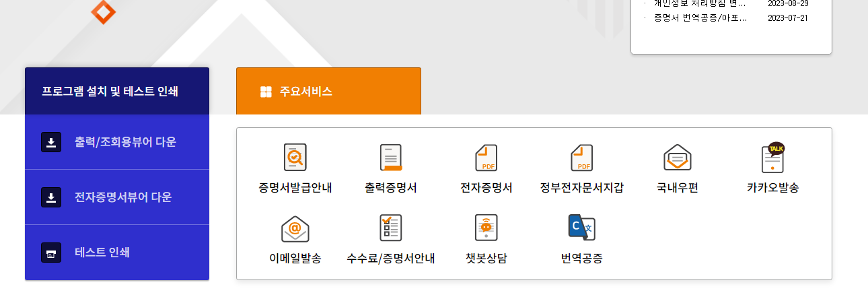The height and width of the screenshot is (299, 868).
Task: Click the 카카오발송 TALK phone icon
Action: (x=773, y=158)
